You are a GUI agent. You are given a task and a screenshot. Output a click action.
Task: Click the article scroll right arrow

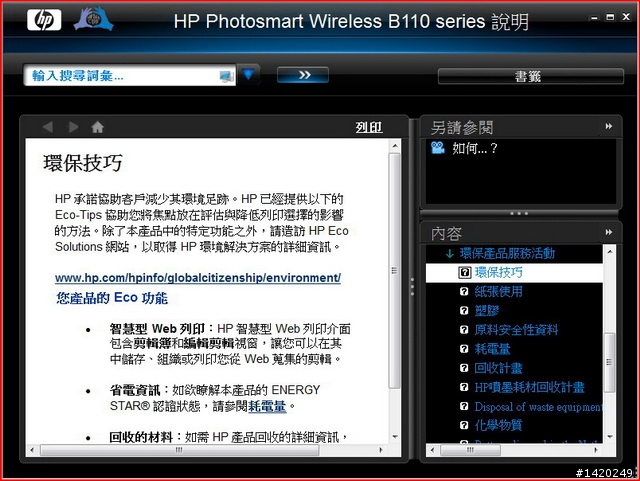coord(381,450)
